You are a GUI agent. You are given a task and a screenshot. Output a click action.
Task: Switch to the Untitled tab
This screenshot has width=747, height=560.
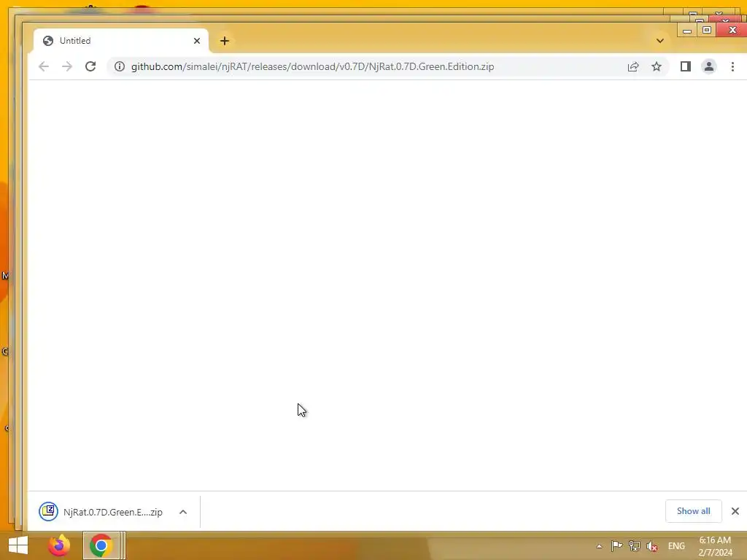(120, 41)
